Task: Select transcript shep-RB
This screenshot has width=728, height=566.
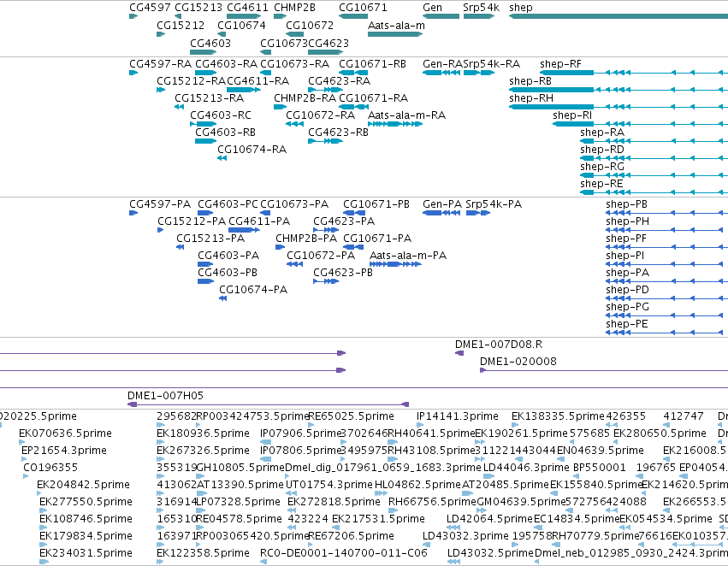Action: 530,80
